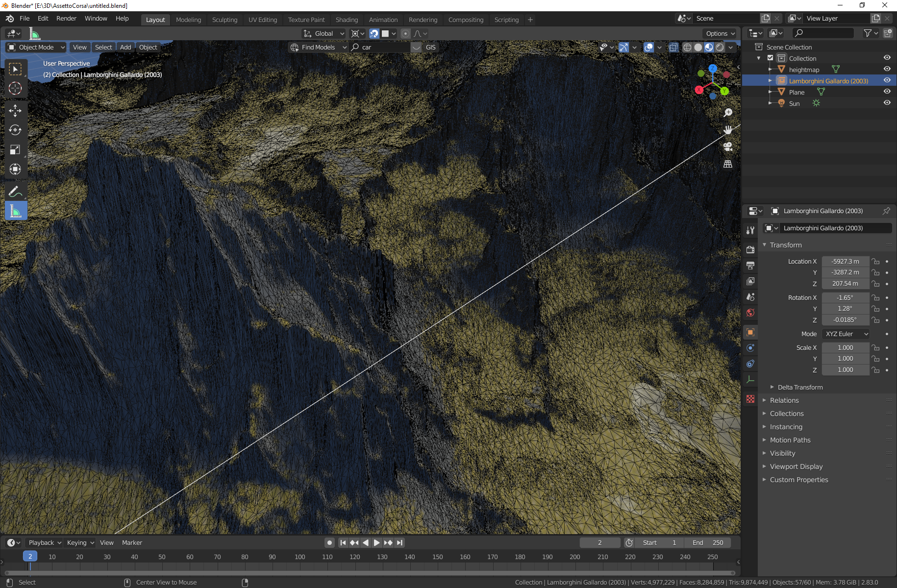Viewport: 897px width, 588px height.
Task: Open the Render menu
Action: pyautogui.click(x=66, y=19)
